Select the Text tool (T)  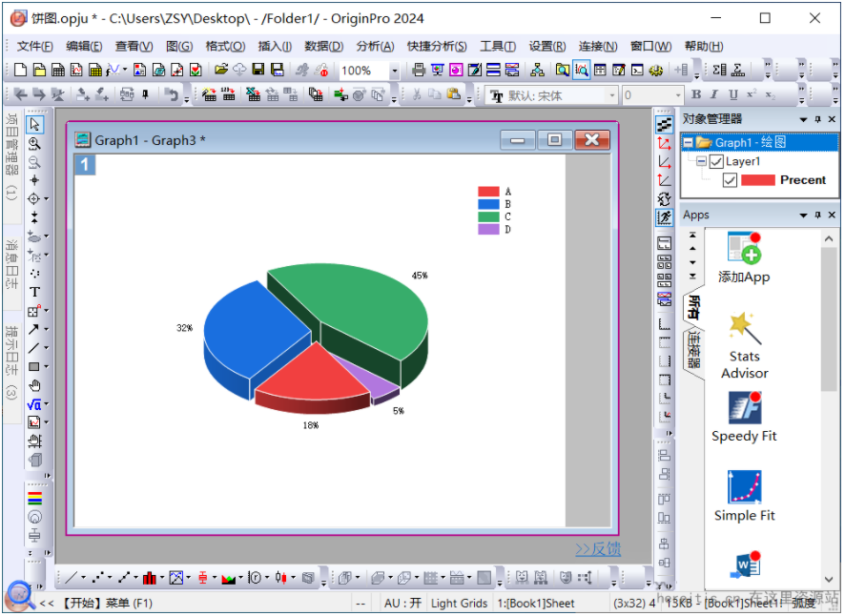pyautogui.click(x=34, y=292)
